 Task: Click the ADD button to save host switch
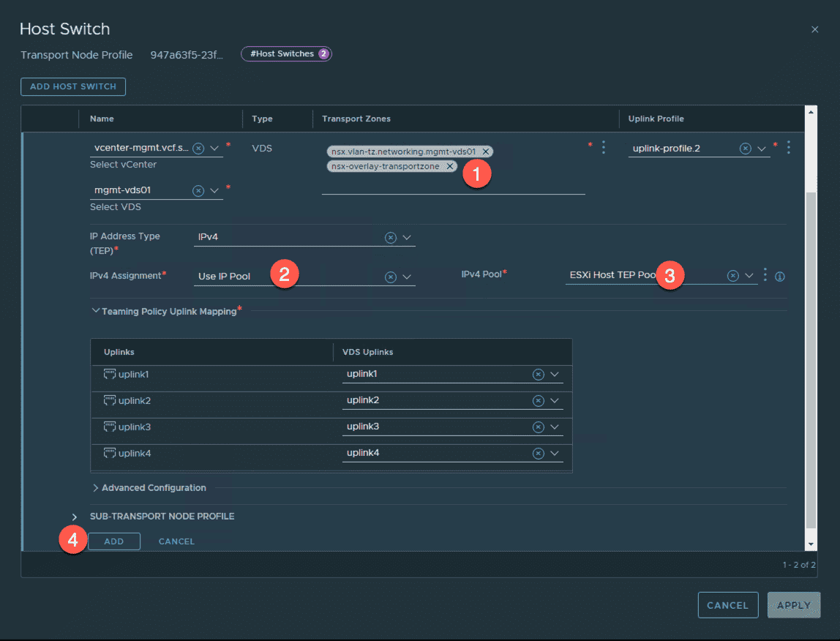113,541
